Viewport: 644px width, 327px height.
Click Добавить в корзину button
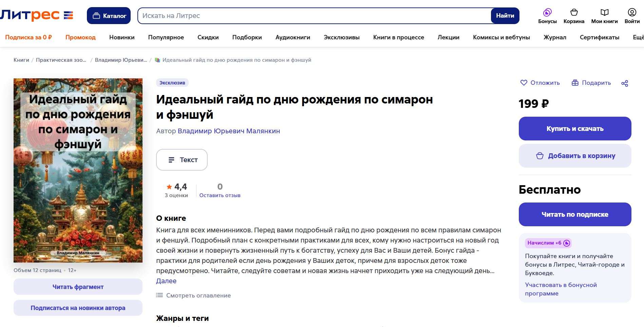[x=575, y=156]
